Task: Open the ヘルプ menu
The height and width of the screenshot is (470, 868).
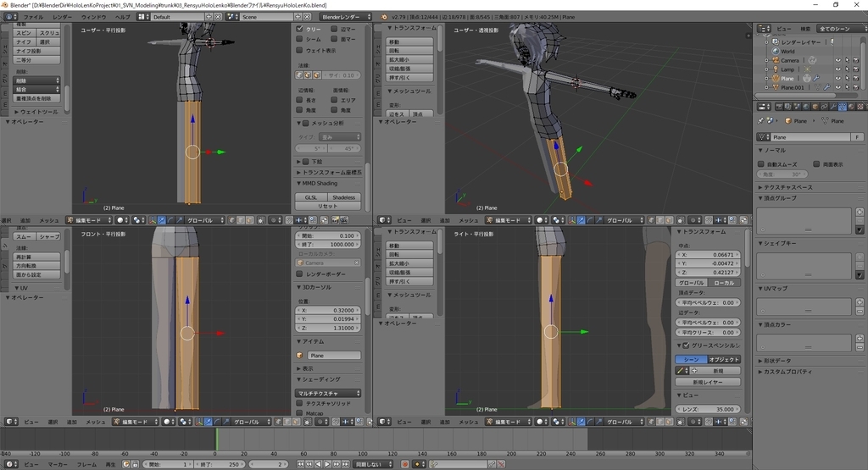Action: [x=122, y=17]
